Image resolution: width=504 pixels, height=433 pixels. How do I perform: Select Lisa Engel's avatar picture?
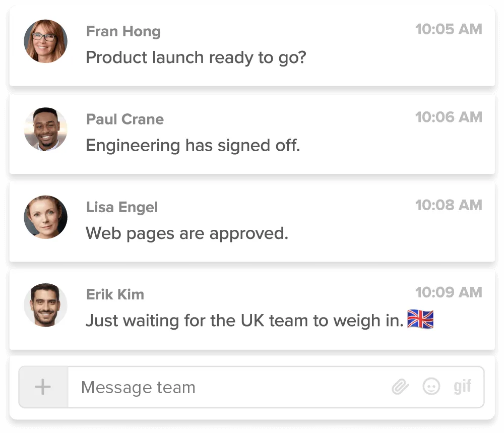click(45, 217)
